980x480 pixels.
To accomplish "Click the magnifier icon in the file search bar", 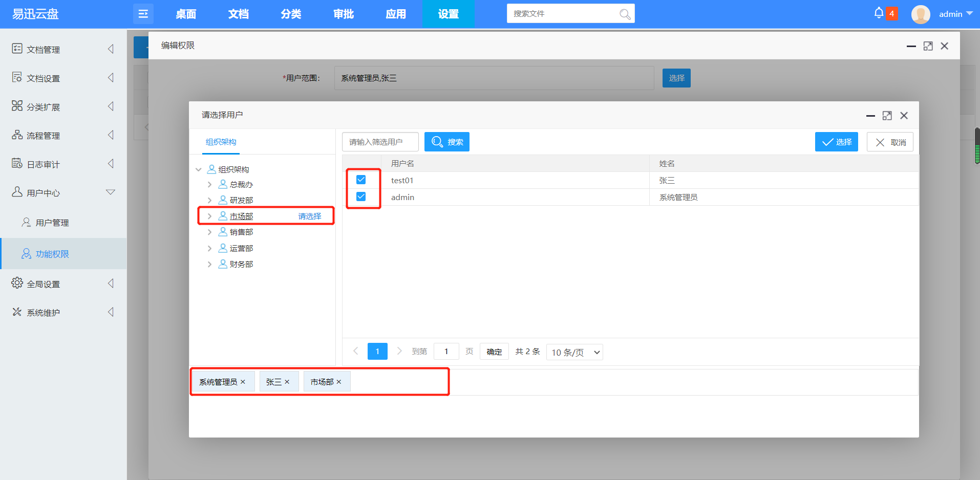I will pyautogui.click(x=625, y=14).
